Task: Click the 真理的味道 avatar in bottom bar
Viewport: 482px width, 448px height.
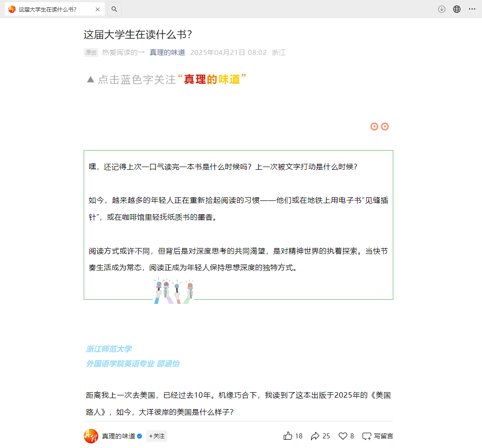Action: [x=91, y=436]
